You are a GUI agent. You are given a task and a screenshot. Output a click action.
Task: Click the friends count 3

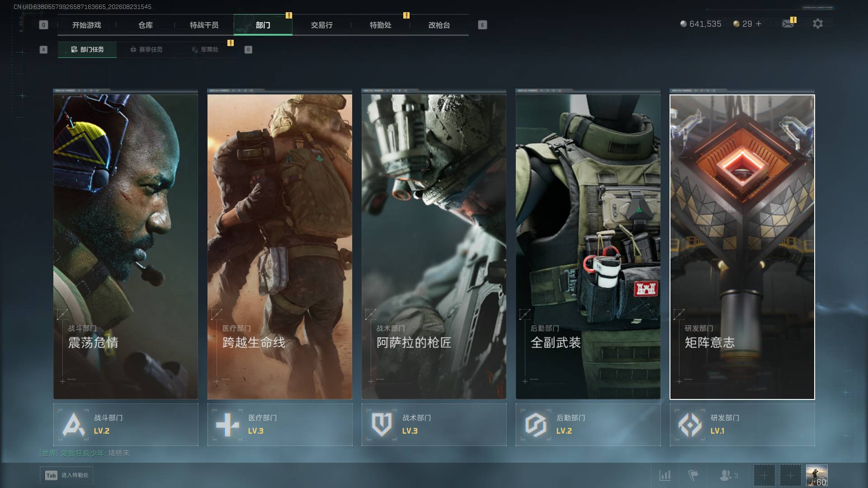click(736, 476)
